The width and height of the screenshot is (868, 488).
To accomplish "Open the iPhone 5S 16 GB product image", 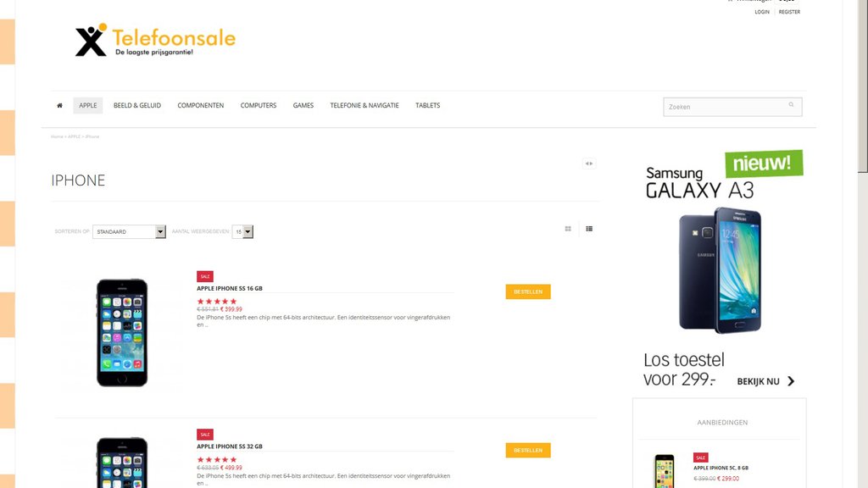I will 122,332.
